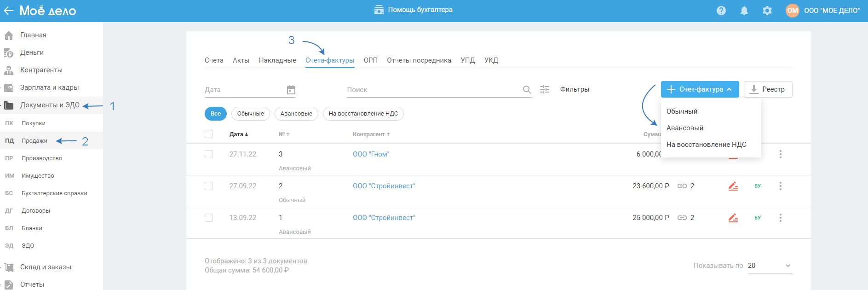Toggle the select-all header checkbox

(209, 134)
